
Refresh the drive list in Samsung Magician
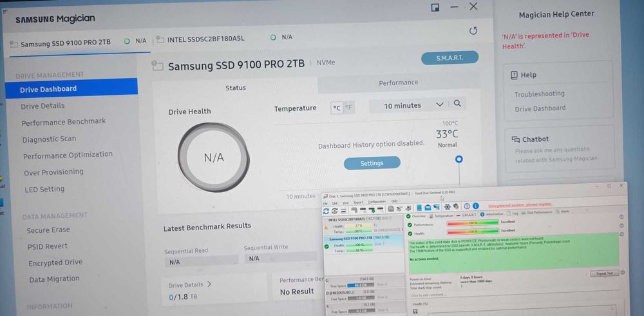coord(473,31)
